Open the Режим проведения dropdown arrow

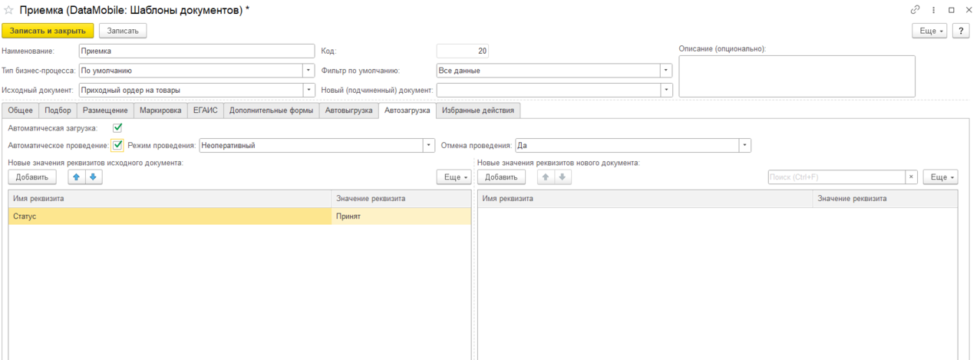pyautogui.click(x=429, y=145)
